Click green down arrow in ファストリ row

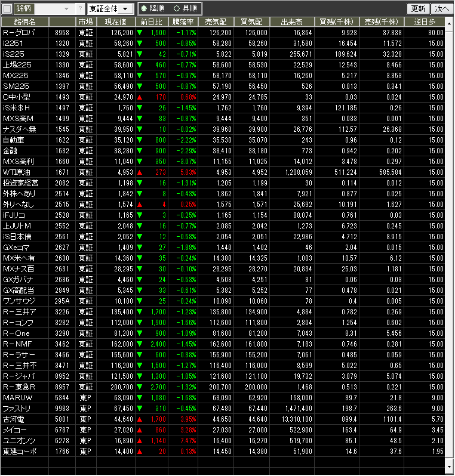coord(140,409)
